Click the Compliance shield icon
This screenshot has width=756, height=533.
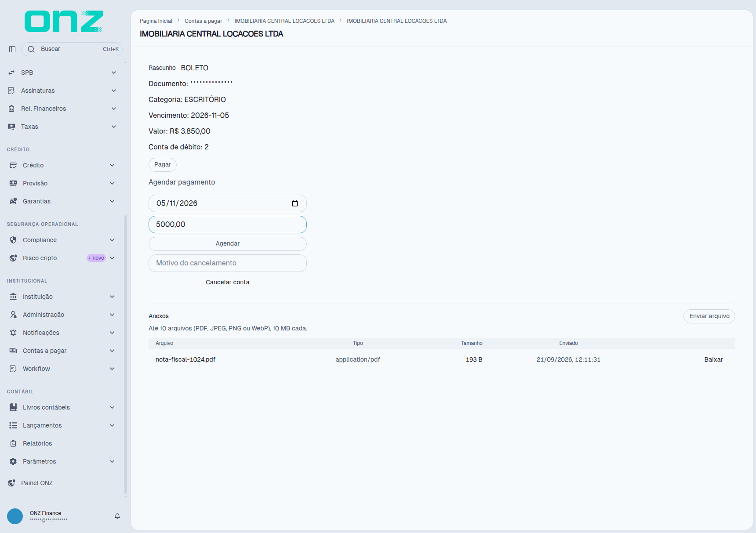pos(13,240)
